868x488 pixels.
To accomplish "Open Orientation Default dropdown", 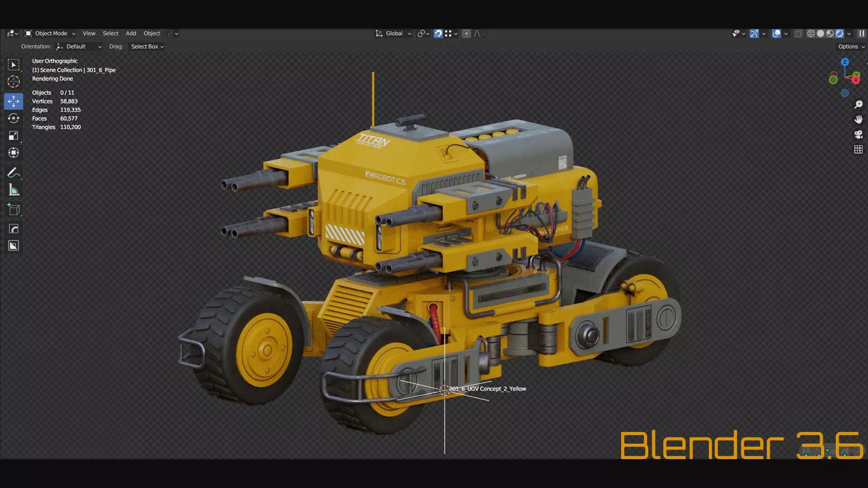I will [79, 47].
